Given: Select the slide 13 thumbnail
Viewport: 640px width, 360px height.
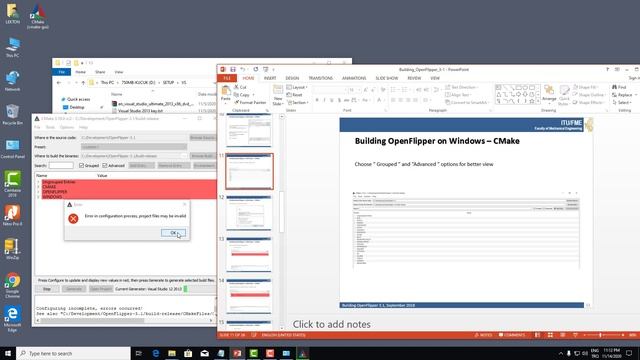Looking at the screenshot, I should click(x=249, y=254).
